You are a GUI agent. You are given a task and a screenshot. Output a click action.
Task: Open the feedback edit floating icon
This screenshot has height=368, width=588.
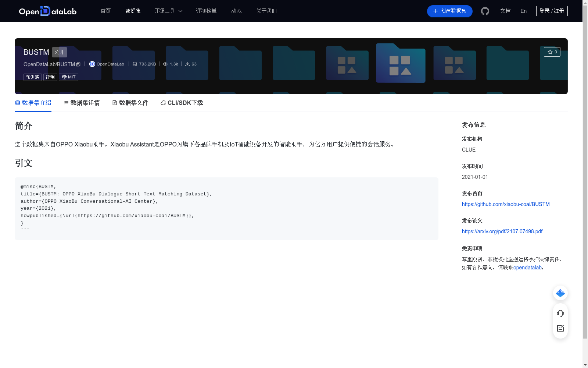point(560,328)
